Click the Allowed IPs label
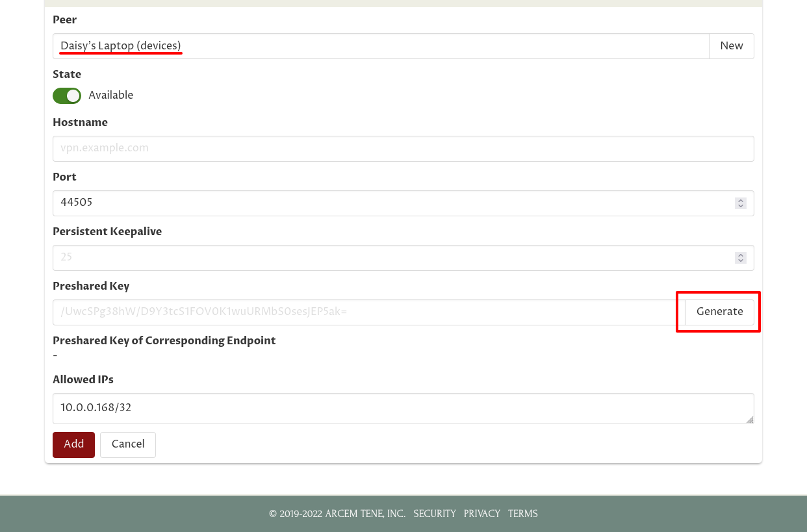Image resolution: width=807 pixels, height=532 pixels. click(x=83, y=380)
